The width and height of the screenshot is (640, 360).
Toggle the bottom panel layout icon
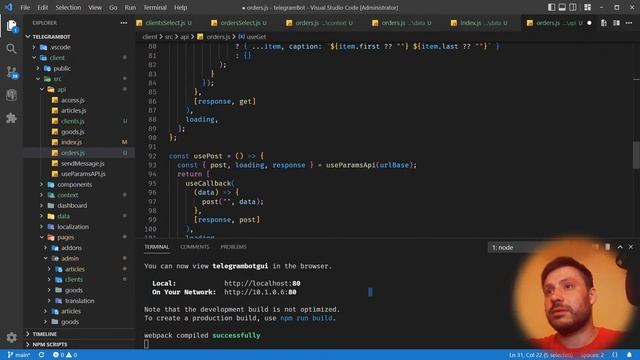562,7
